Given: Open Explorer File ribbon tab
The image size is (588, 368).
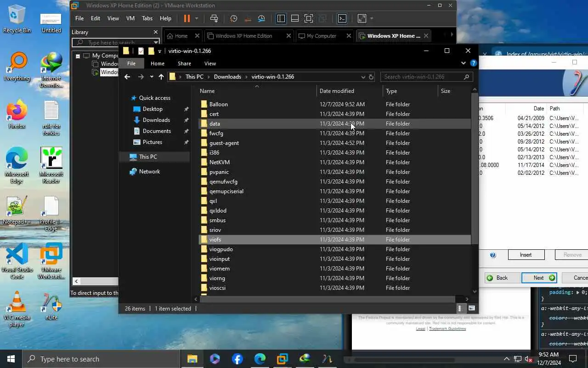Looking at the screenshot, I should (131, 63).
